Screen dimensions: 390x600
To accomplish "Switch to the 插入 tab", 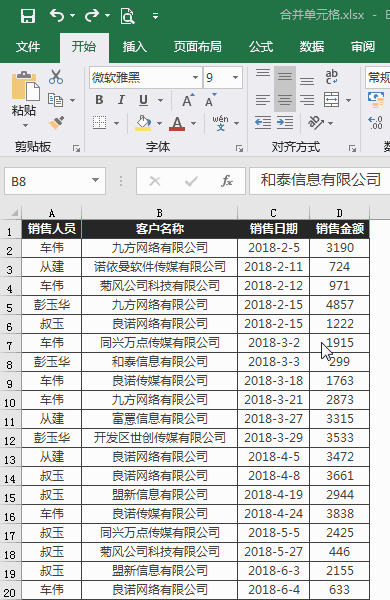I will (x=135, y=47).
